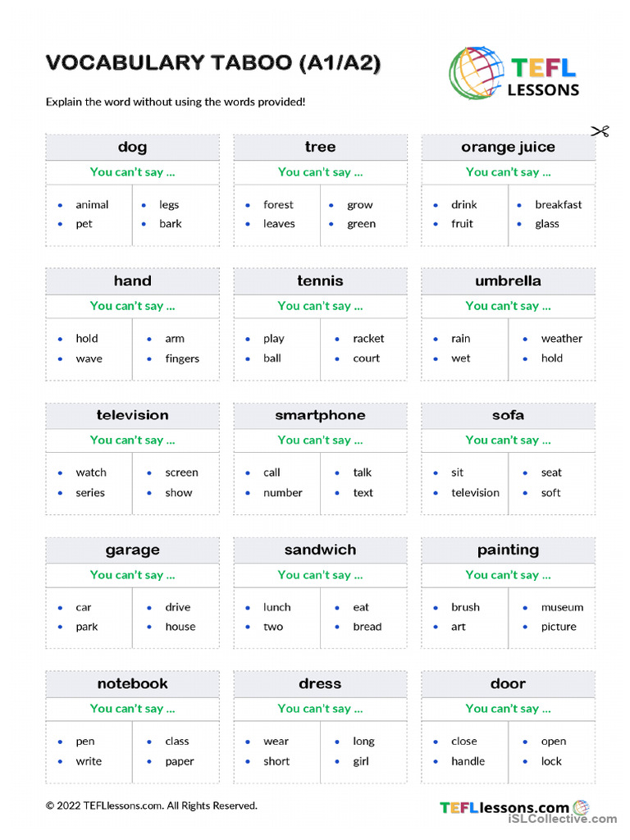630x840 pixels.
Task: Select the "smartphone" card header
Action: 320,416
